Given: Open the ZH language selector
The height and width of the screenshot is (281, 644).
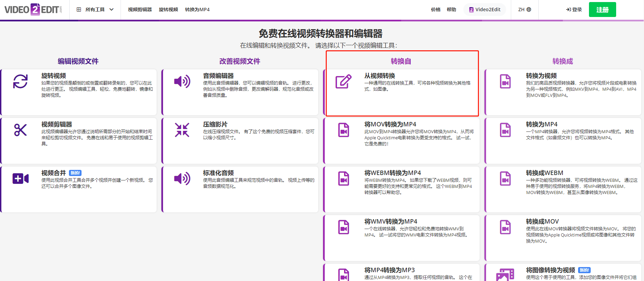Looking at the screenshot, I should pos(525,10).
